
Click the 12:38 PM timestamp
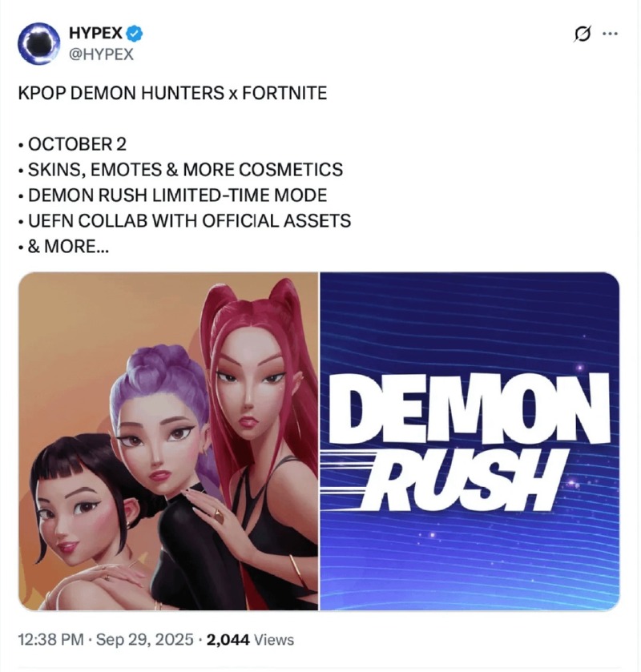(50, 639)
